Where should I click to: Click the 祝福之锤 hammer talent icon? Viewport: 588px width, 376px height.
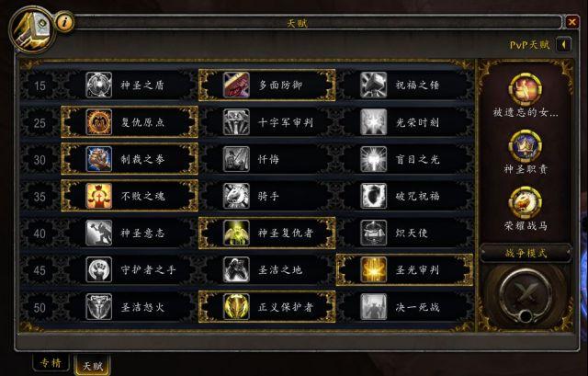[x=374, y=85]
